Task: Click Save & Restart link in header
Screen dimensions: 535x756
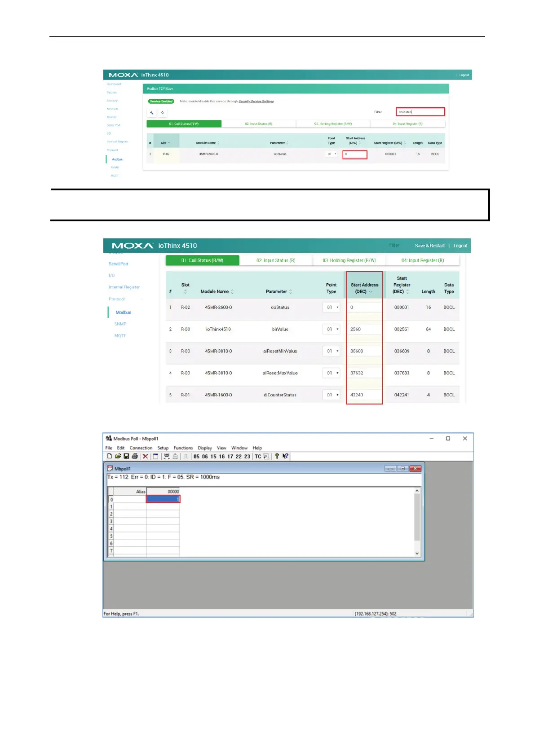Action: pos(429,246)
